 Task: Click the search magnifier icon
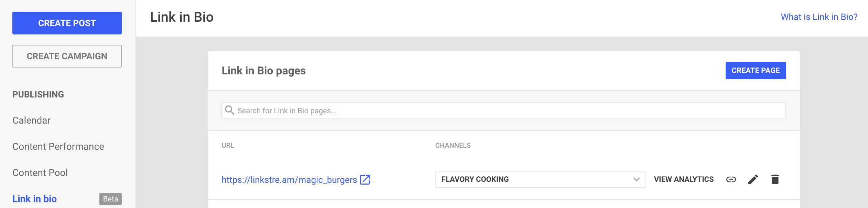(229, 110)
